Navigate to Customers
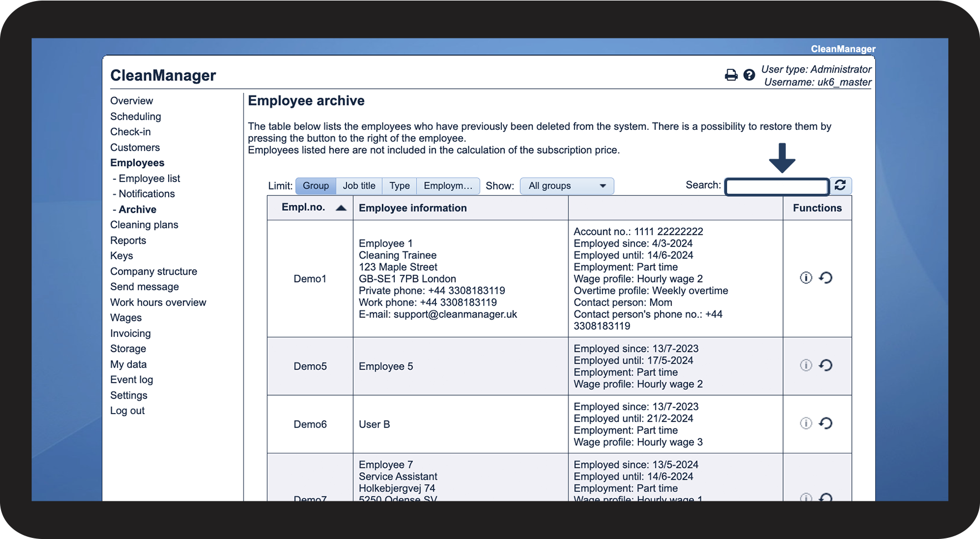 click(x=135, y=148)
